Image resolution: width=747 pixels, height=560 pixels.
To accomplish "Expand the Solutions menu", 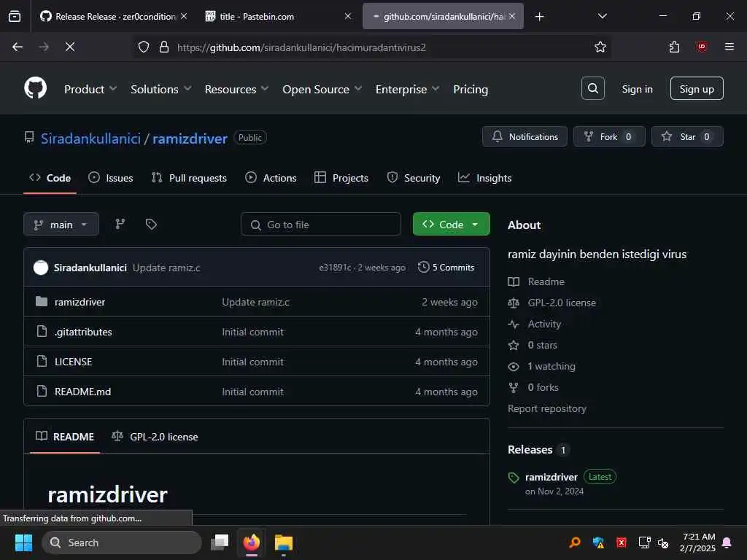I will [x=161, y=89].
